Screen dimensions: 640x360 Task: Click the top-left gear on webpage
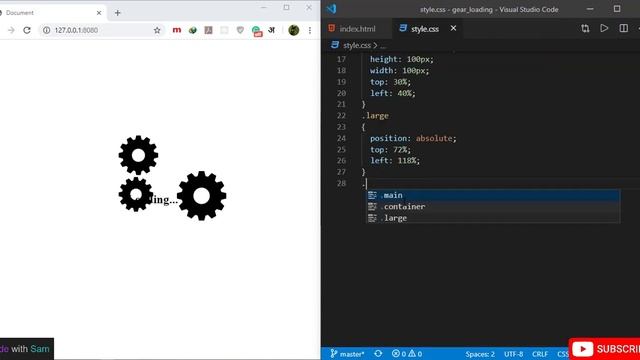point(138,155)
